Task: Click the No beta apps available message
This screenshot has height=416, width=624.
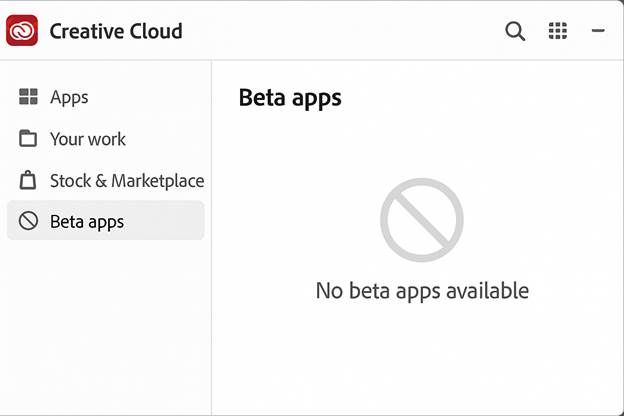Action: pyautogui.click(x=422, y=291)
